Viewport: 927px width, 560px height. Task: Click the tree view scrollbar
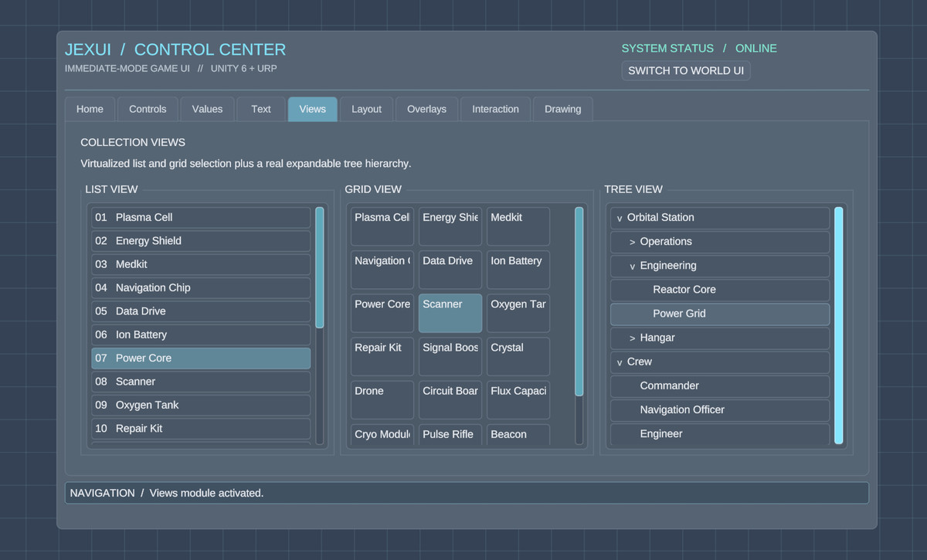click(x=839, y=325)
